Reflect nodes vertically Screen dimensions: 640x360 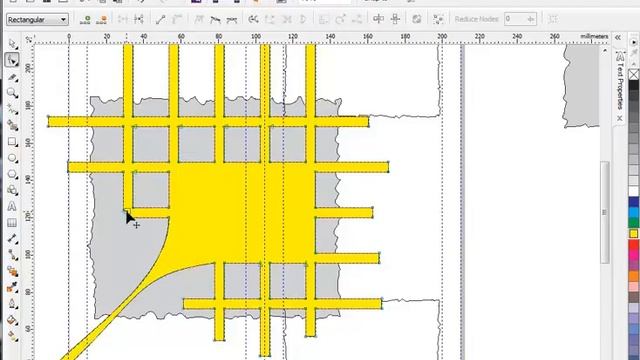coord(395,19)
